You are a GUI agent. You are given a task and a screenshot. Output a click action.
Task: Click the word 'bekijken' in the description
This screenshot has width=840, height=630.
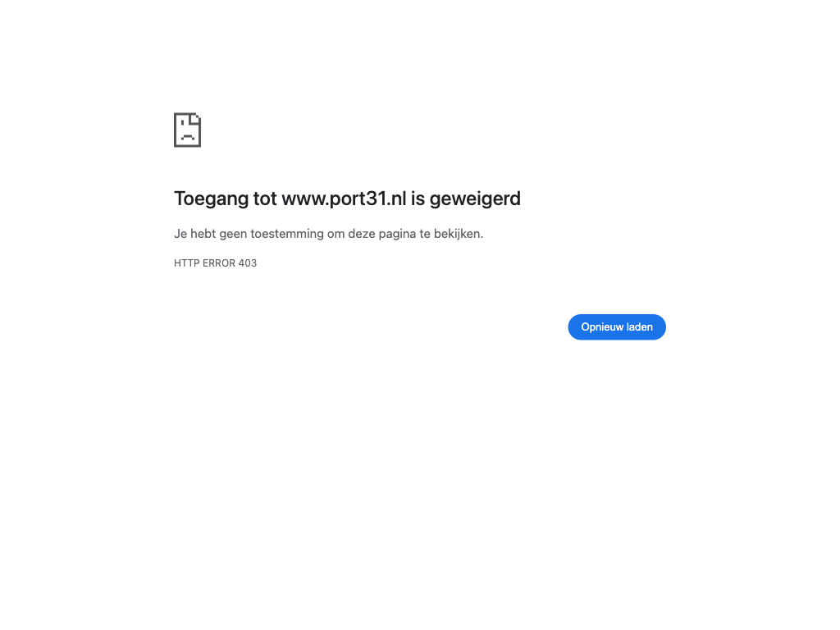click(x=458, y=234)
